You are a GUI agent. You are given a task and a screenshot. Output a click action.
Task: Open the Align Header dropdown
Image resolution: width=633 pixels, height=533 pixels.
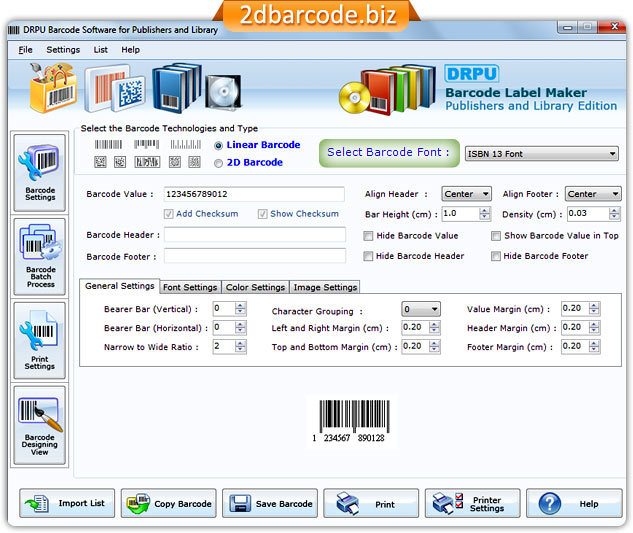point(466,194)
